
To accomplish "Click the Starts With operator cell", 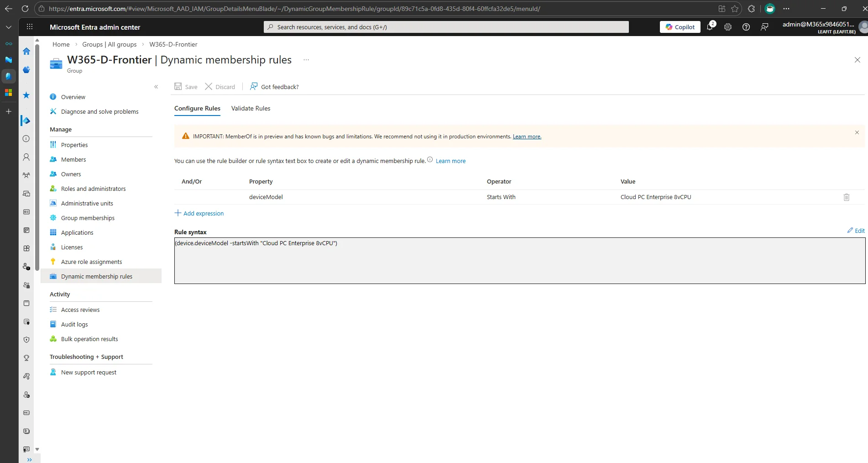I will 501,197.
